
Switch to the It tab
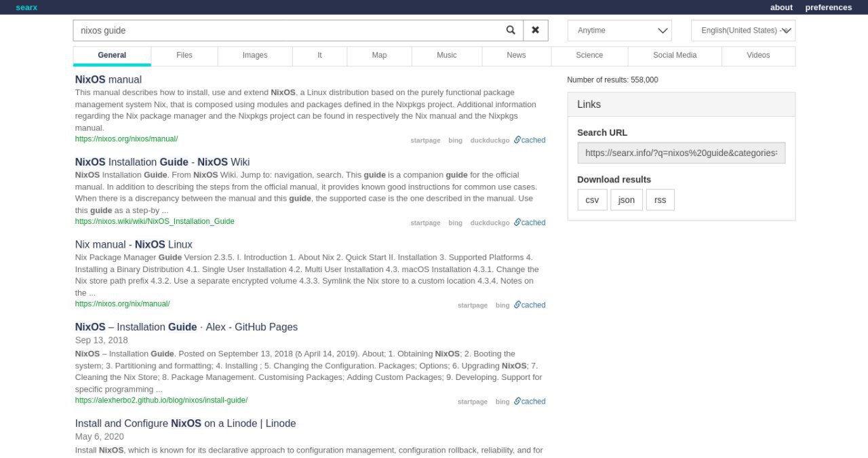coord(319,56)
